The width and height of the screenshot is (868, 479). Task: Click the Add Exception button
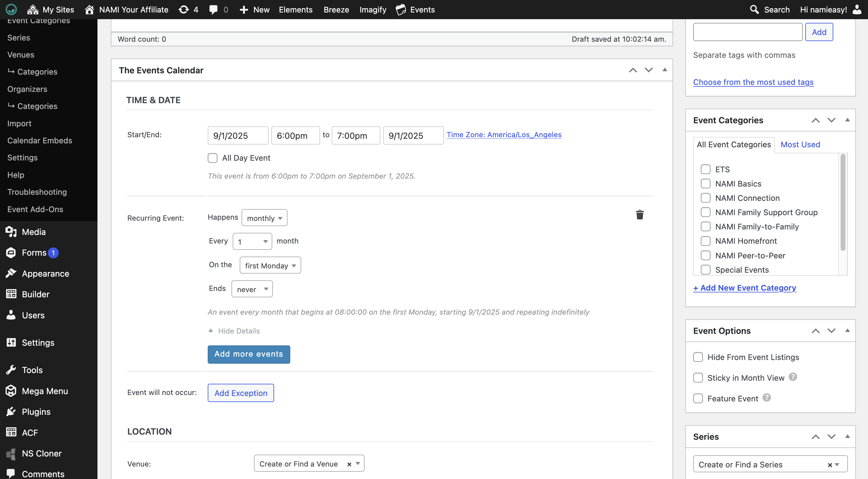241,393
